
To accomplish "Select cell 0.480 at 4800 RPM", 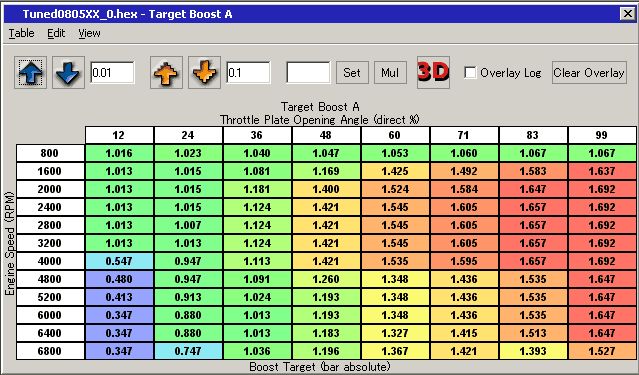I will click(x=119, y=279).
